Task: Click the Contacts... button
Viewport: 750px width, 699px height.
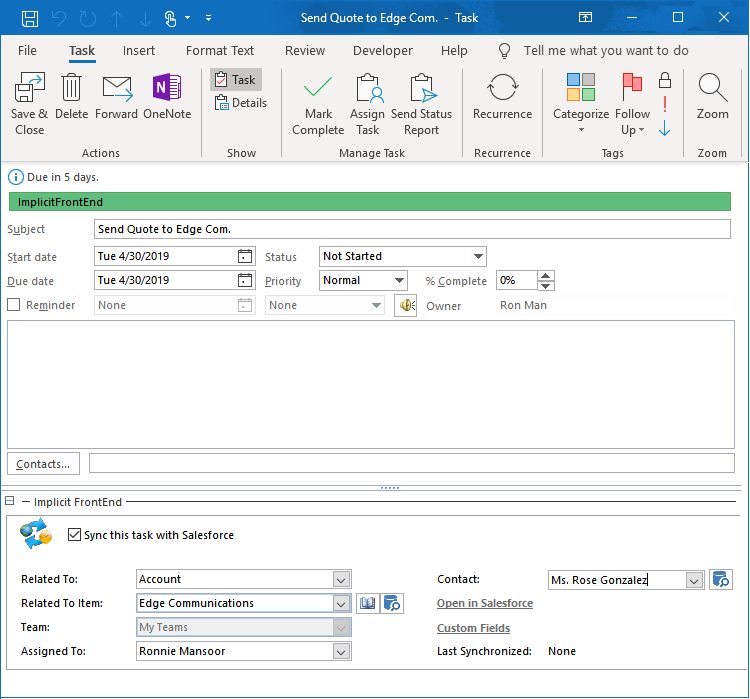Action: point(43,463)
